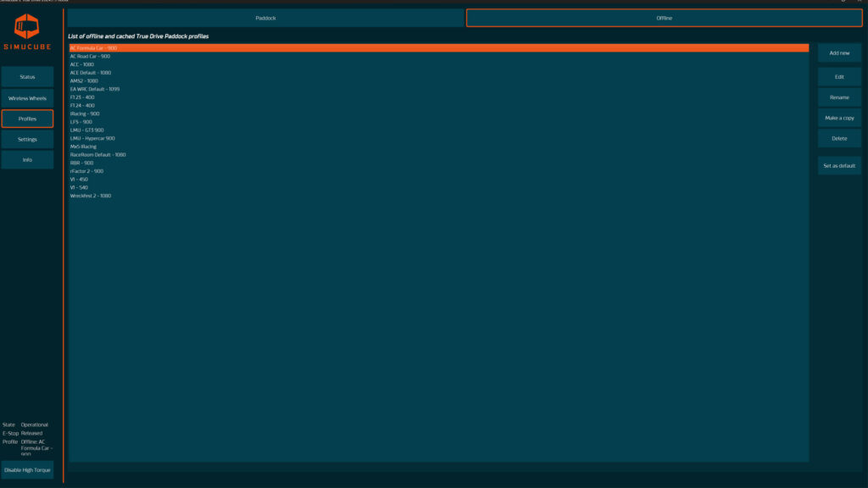The image size is (868, 488).
Task: Open the Status page
Action: pos(27,77)
